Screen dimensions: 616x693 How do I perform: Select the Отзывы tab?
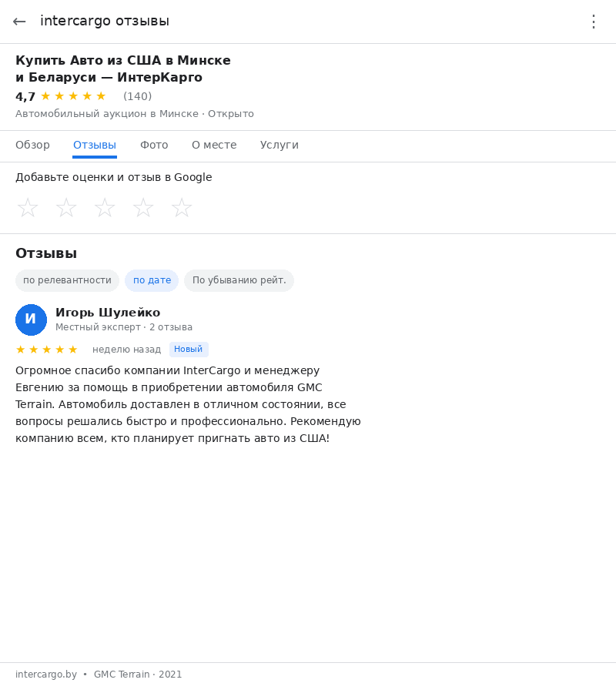pyautogui.click(x=95, y=145)
